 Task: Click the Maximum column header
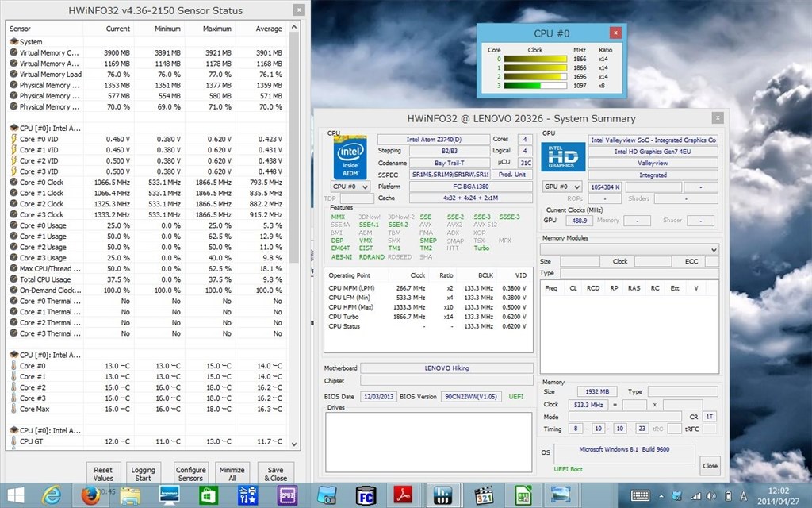pyautogui.click(x=209, y=29)
